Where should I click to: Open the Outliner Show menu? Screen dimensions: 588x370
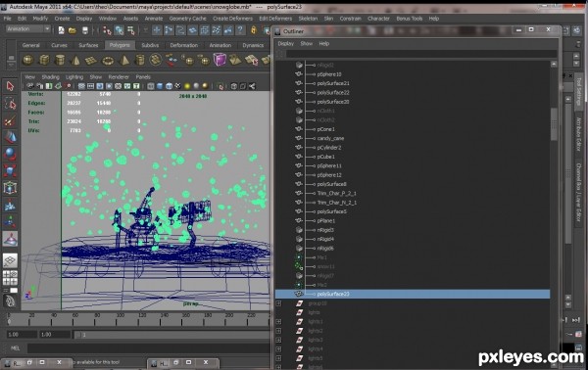pos(307,44)
